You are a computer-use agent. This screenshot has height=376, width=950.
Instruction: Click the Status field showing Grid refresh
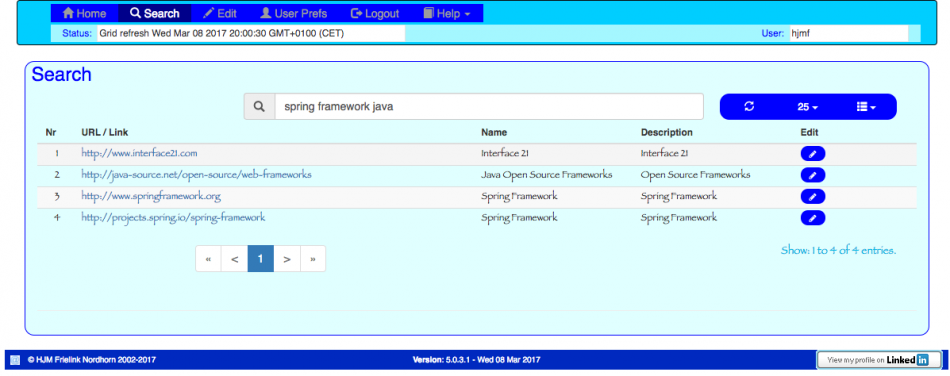[251, 33]
